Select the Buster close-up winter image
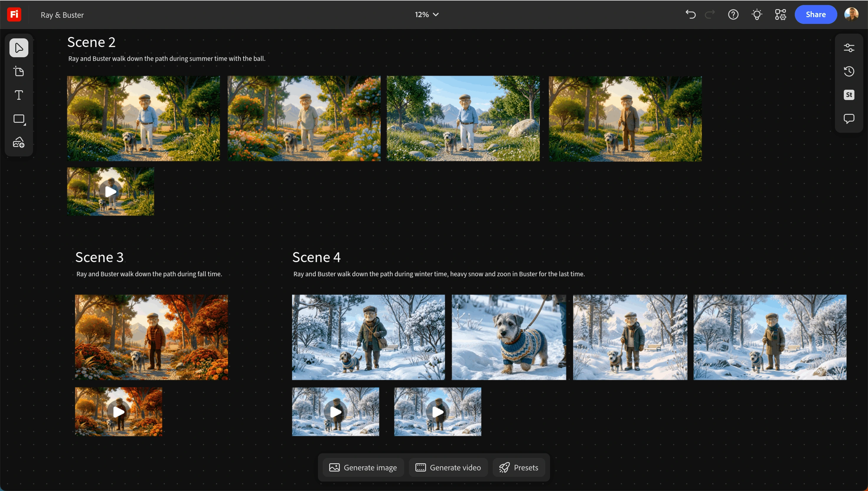868x491 pixels. point(509,337)
